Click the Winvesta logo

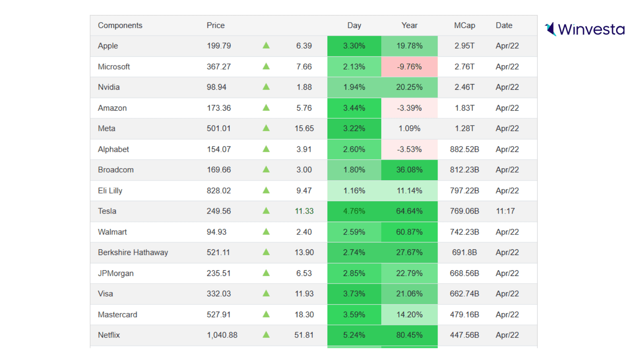coord(585,29)
